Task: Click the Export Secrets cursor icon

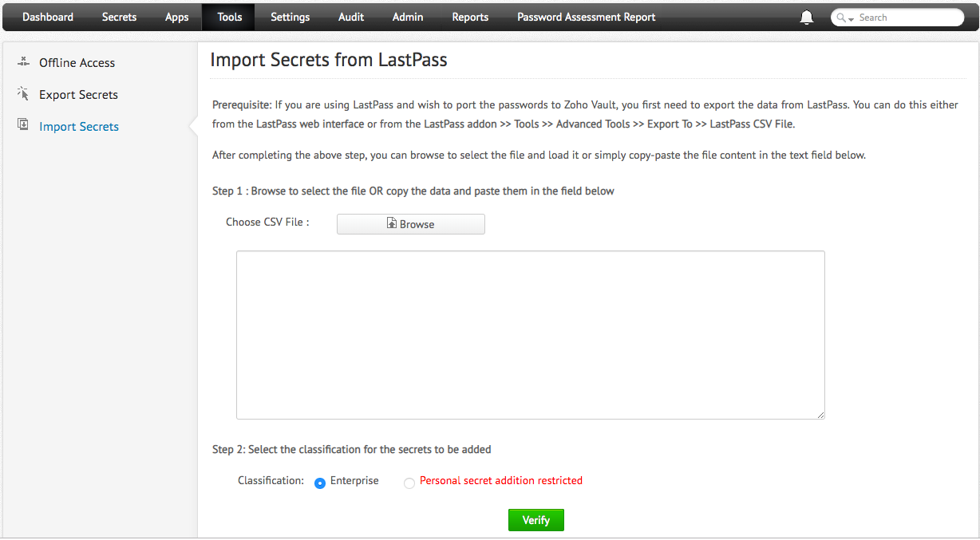Action: 23,94
